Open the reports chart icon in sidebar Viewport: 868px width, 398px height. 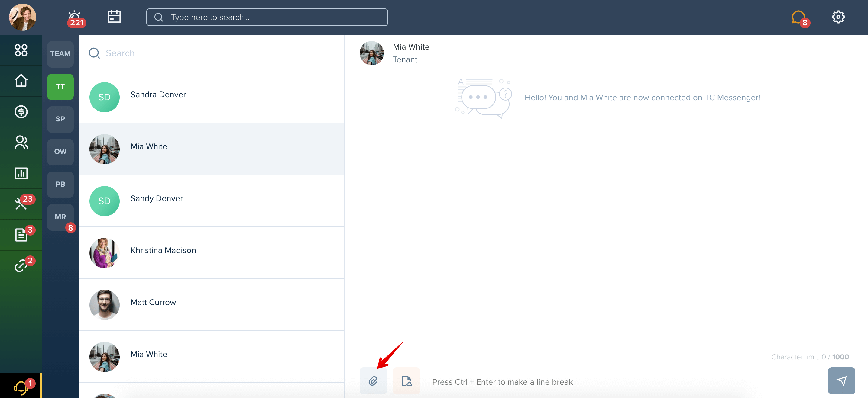(21, 173)
